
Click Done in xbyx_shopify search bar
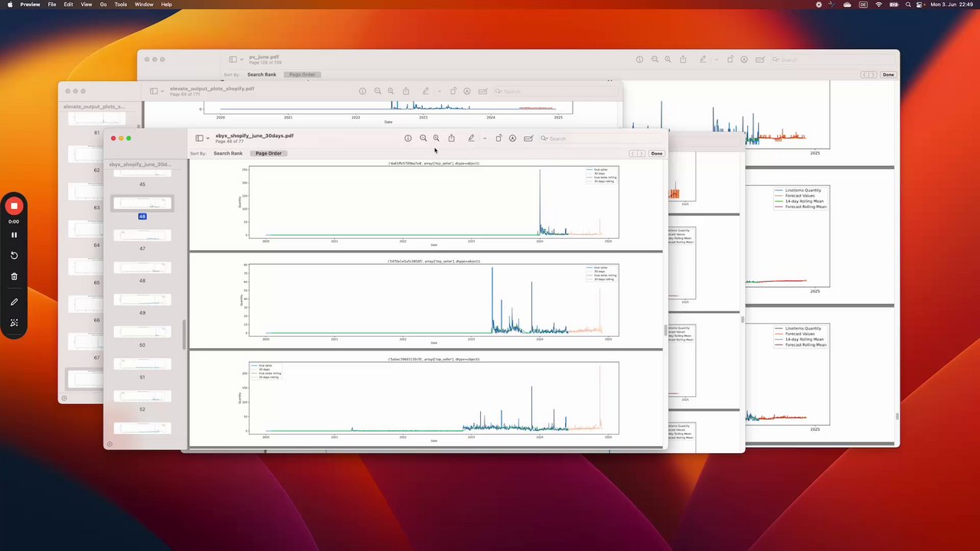point(656,154)
